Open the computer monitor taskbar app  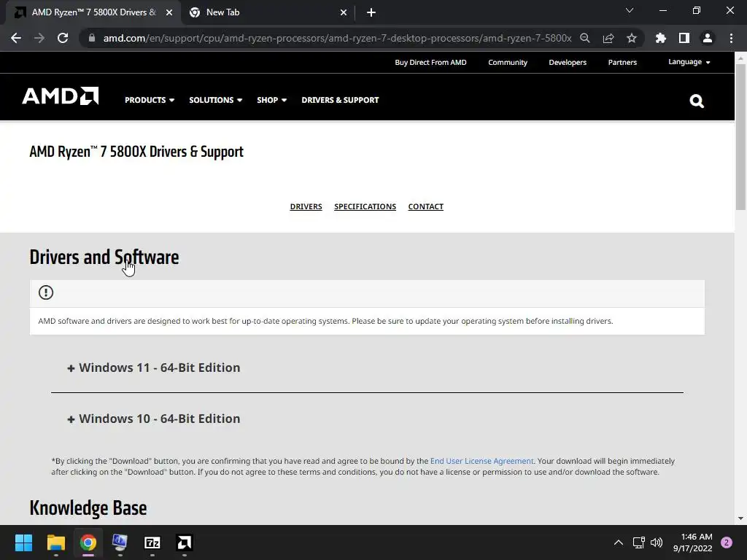[120, 542]
